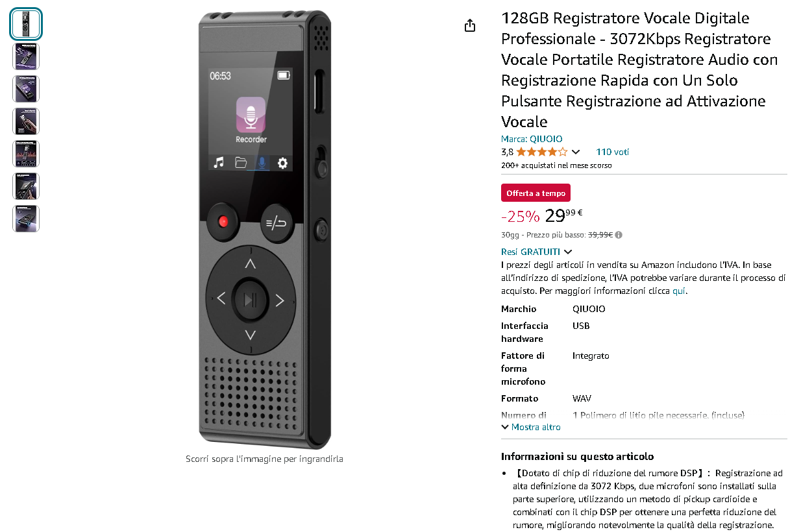Viewport: 801px width, 532px height.
Task: Select the second product thumbnail
Action: point(26,56)
